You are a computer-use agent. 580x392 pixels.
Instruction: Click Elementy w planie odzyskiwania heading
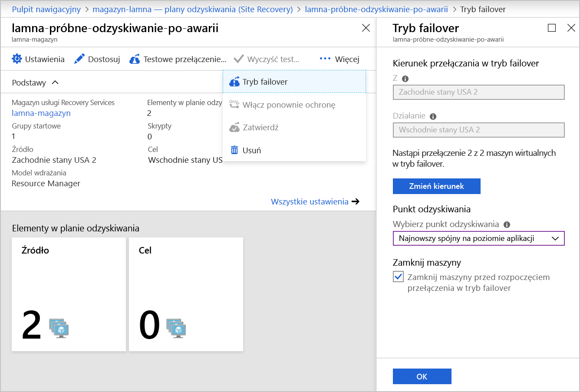coord(76,228)
